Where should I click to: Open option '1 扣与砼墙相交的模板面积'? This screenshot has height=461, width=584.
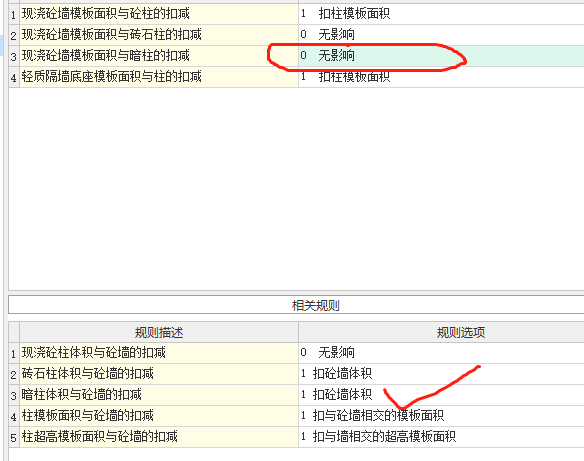(441, 415)
